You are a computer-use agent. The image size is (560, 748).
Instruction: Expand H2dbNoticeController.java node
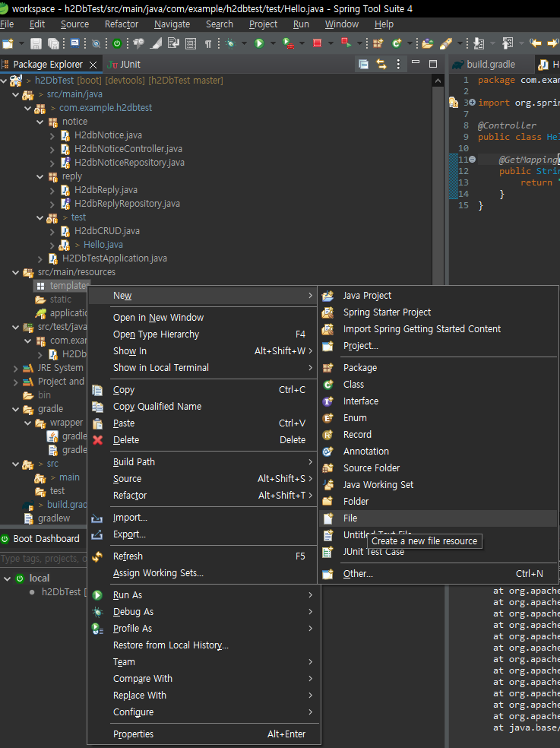[52, 149]
